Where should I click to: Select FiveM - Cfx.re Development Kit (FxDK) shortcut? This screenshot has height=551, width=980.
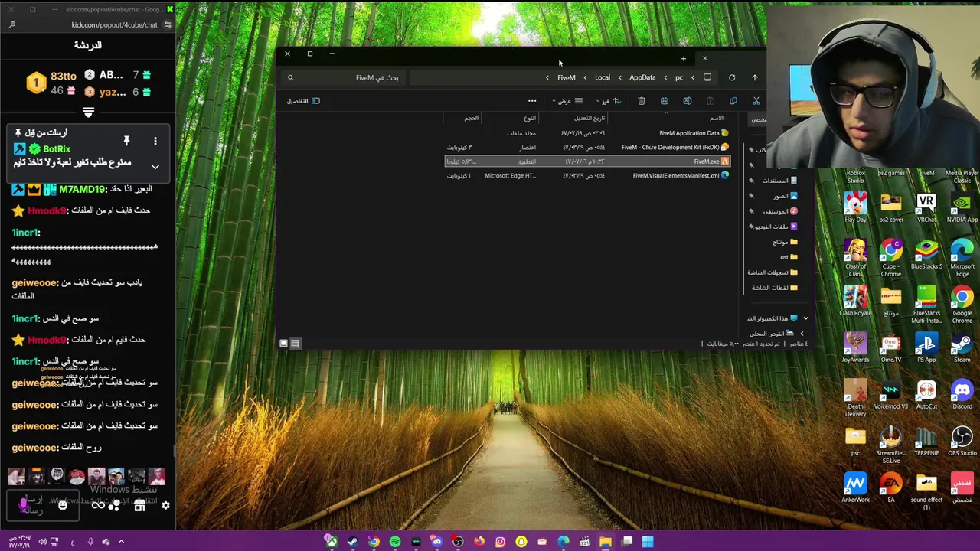(x=588, y=148)
